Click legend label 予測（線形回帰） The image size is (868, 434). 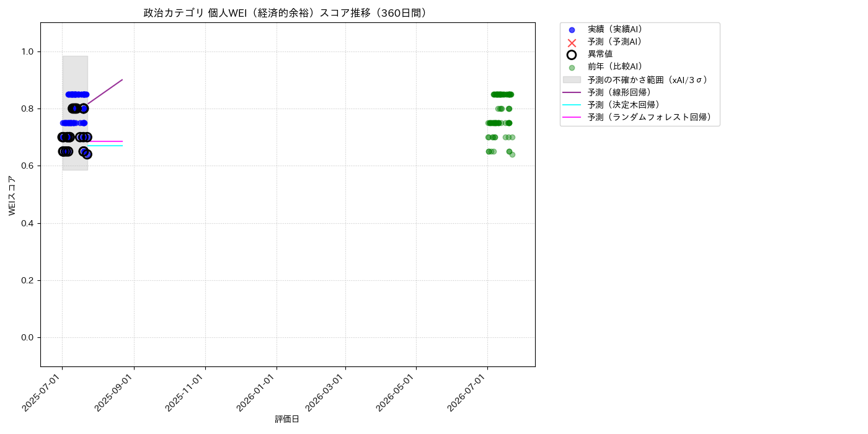point(621,92)
